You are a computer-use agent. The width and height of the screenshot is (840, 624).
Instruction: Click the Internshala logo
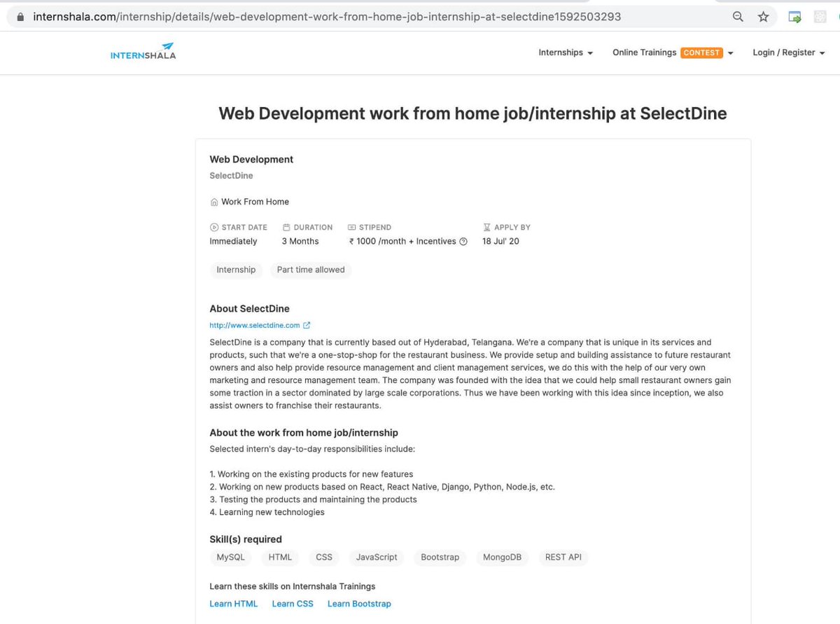click(143, 51)
